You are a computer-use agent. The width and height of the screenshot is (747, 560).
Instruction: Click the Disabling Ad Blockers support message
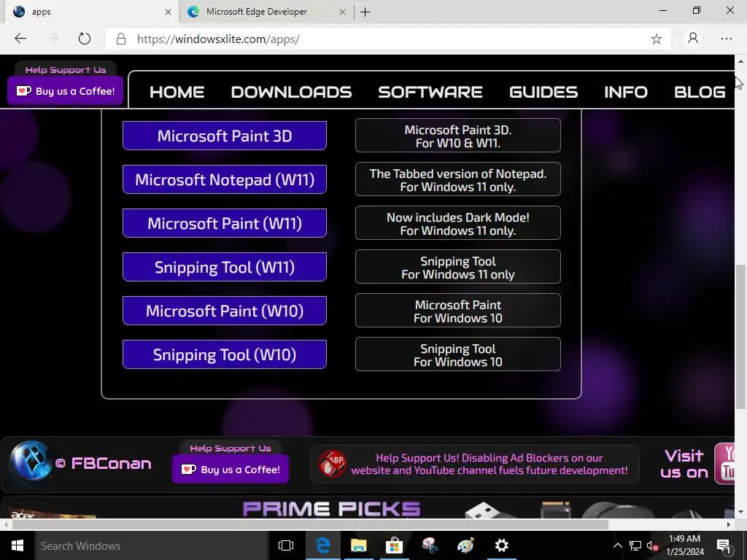(x=489, y=464)
